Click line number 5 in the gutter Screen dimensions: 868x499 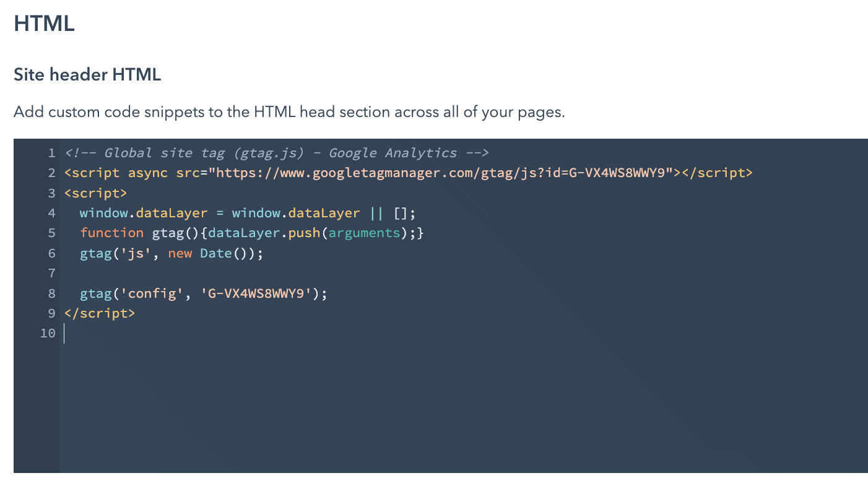tap(51, 233)
